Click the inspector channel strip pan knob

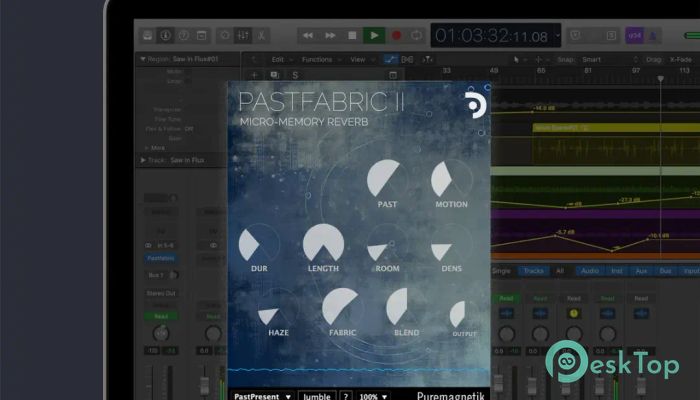pyautogui.click(x=161, y=333)
